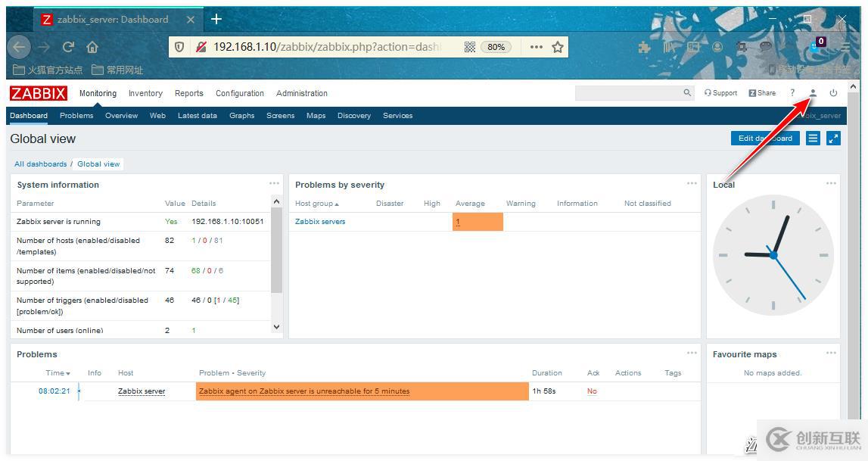Image resolution: width=868 pixels, height=461 pixels.
Task: Open the Graphs submenu tab
Action: pyautogui.click(x=242, y=116)
